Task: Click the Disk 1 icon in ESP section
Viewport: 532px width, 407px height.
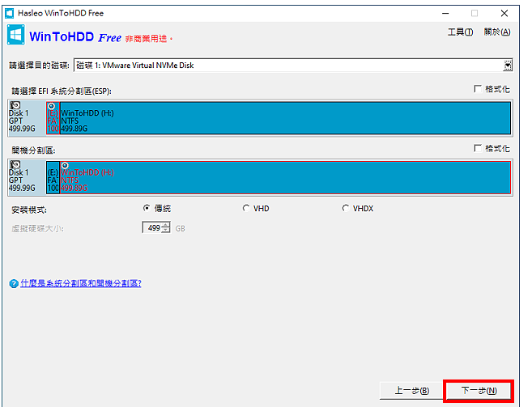Action: click(x=15, y=105)
